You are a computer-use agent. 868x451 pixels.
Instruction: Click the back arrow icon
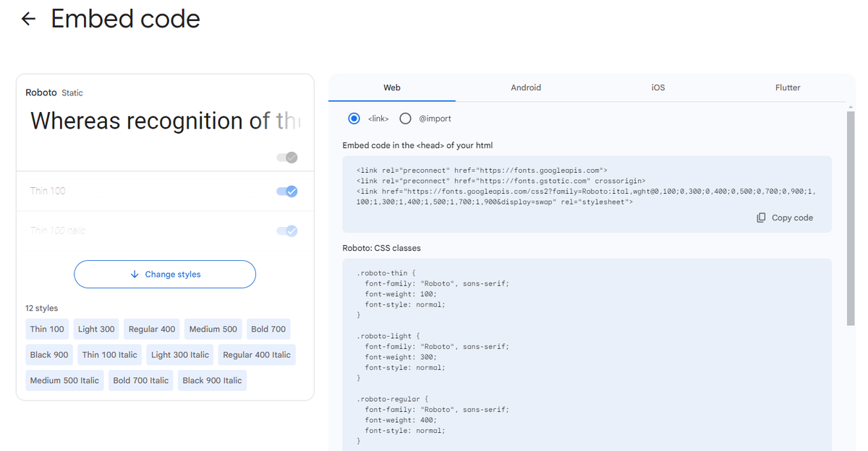[28, 19]
